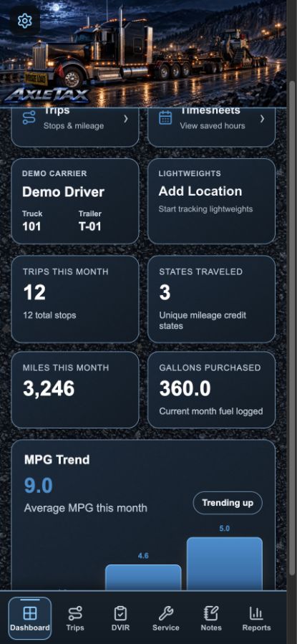This screenshot has height=644, width=297.
Task: Switch to the Reports tab
Action: click(256, 618)
